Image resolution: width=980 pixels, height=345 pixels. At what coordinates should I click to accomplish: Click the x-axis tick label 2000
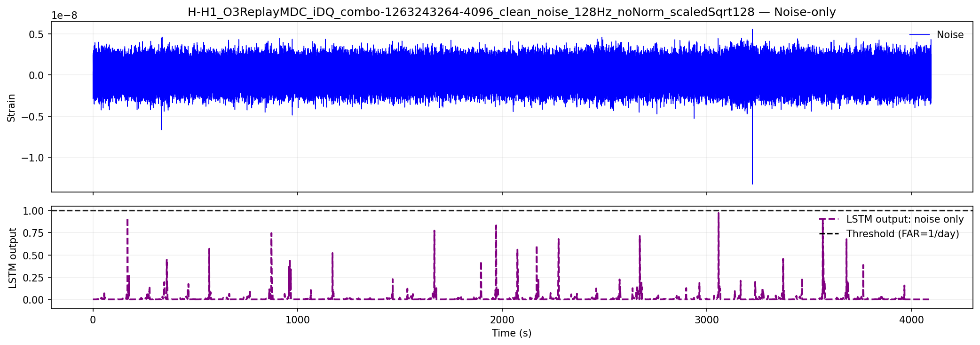coord(502,321)
